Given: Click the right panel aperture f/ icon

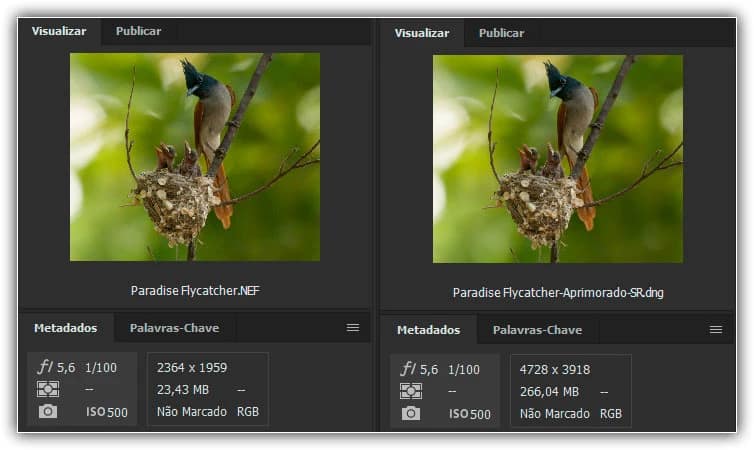Looking at the screenshot, I should pos(408,369).
